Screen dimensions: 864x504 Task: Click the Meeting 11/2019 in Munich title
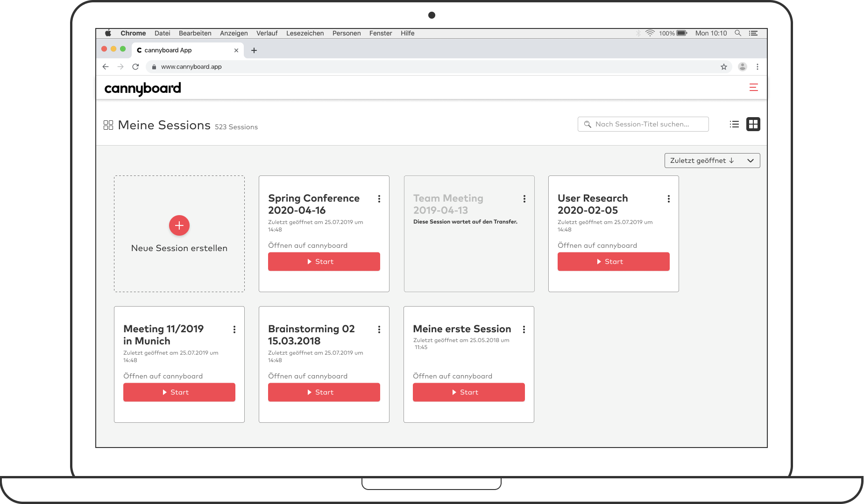coord(163,335)
